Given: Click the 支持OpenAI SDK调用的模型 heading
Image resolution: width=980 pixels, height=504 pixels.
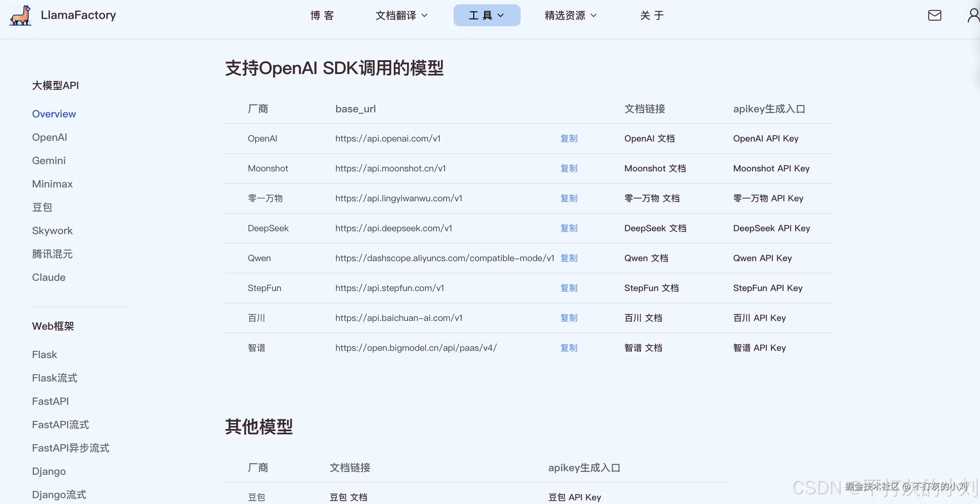Looking at the screenshot, I should click(x=334, y=68).
